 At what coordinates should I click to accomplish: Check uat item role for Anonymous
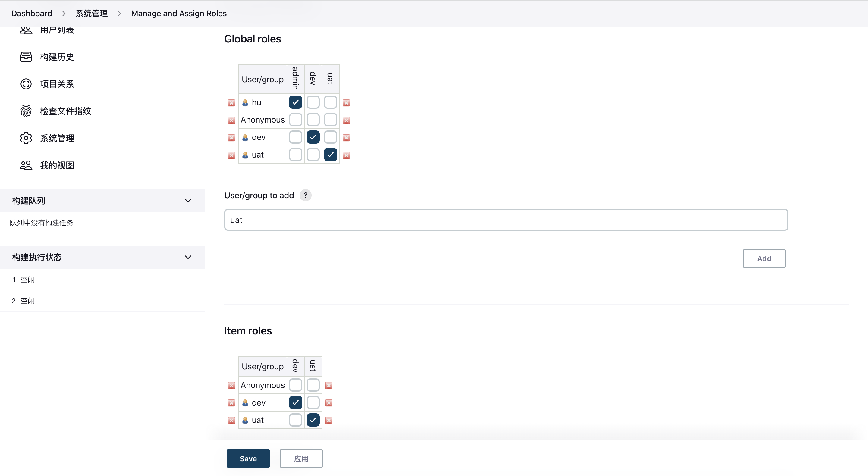click(313, 385)
